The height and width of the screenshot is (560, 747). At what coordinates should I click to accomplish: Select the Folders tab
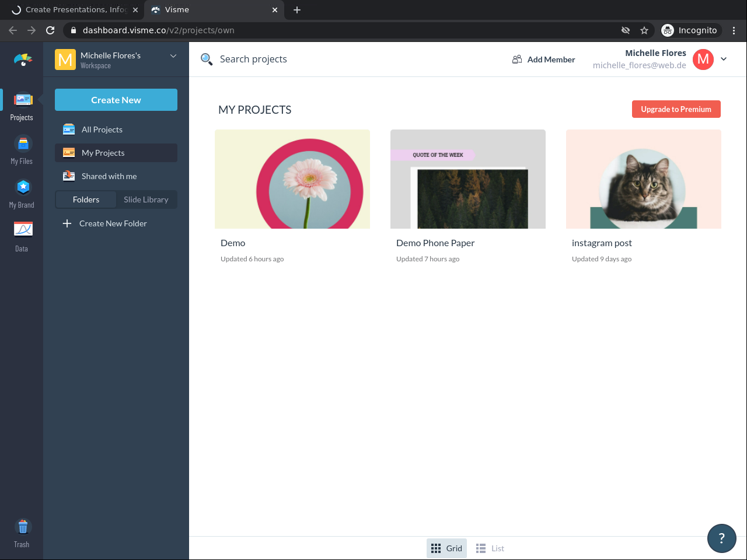click(86, 199)
